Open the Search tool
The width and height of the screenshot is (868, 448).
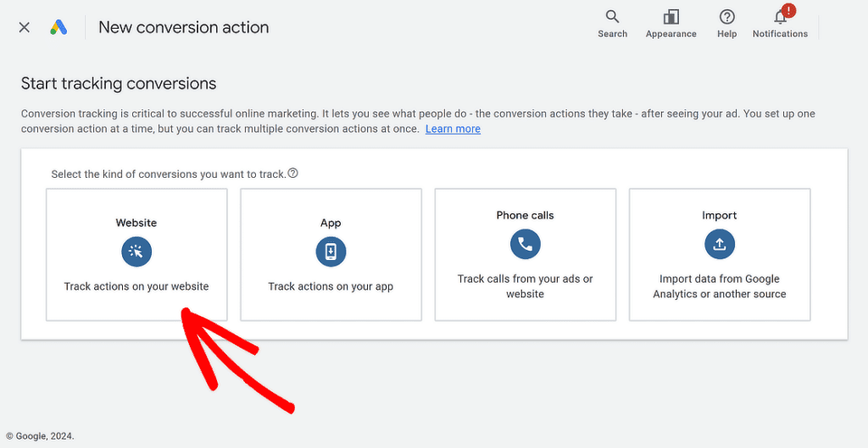pos(612,25)
